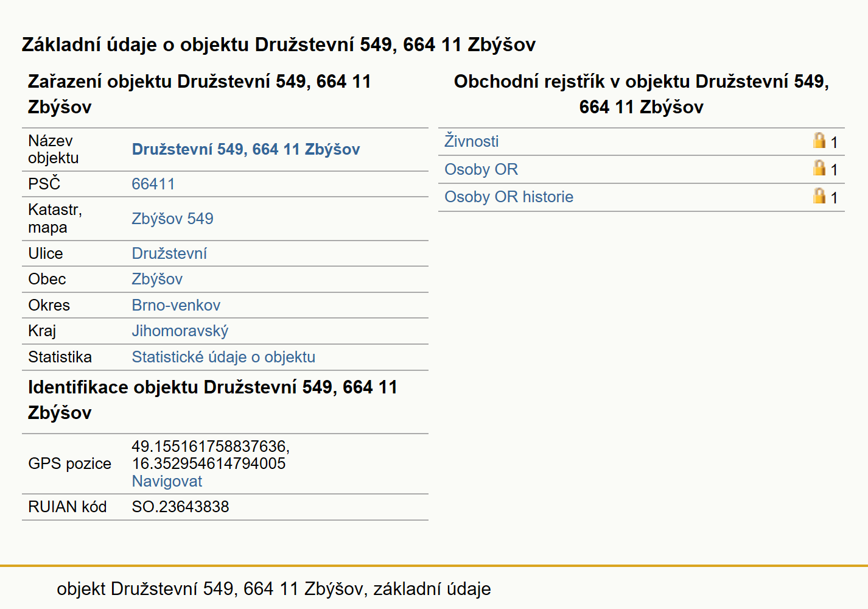The width and height of the screenshot is (868, 609).
Task: Click the count 1 in Živnosti row
Action: (x=834, y=142)
